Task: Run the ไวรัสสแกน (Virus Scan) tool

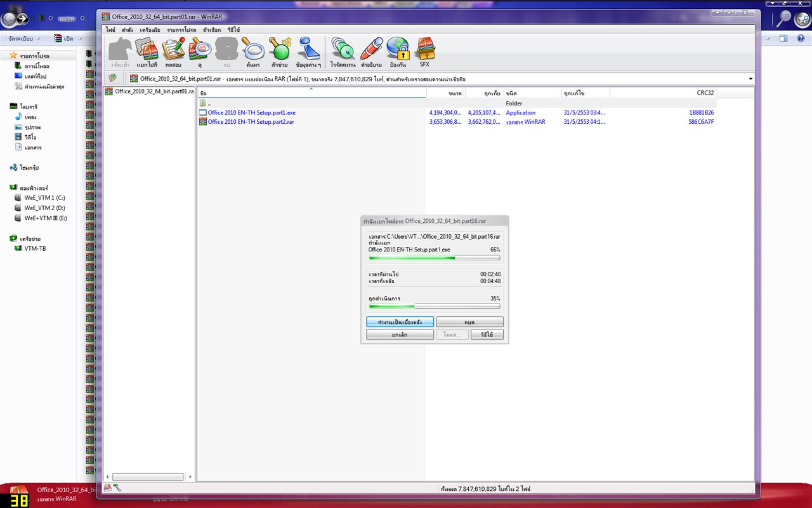Action: (343, 52)
